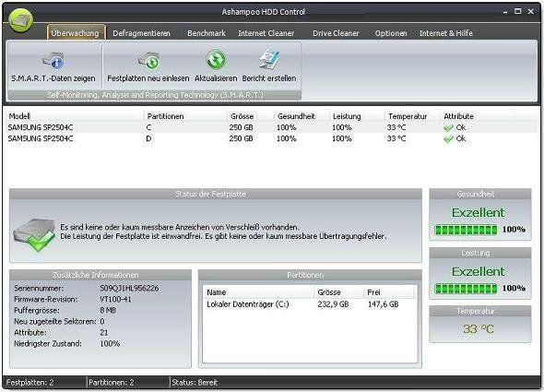Click the Gesundheit 100% green progress bar
Viewport: 544px width, 392px height.
click(466, 230)
